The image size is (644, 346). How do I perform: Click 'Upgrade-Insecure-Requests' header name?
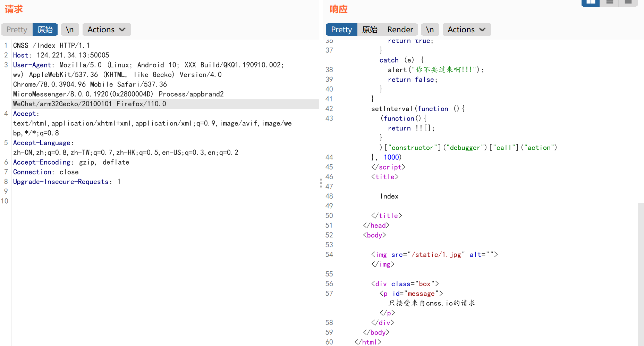(x=61, y=182)
